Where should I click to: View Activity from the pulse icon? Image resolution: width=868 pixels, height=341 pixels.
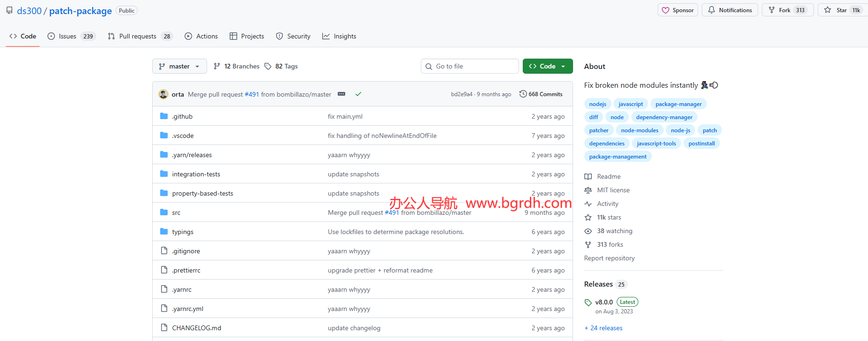(x=588, y=204)
